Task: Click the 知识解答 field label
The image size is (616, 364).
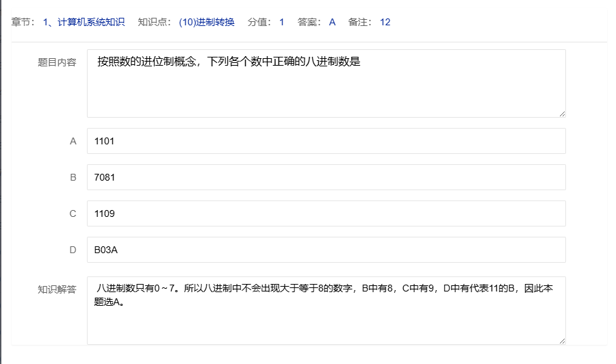Action: [x=57, y=289]
